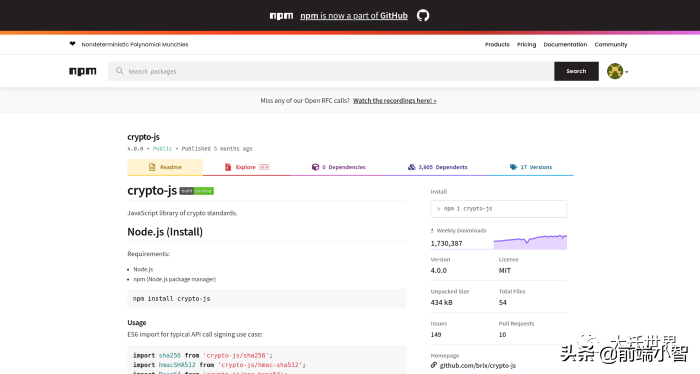Open the Community link

pos(611,44)
